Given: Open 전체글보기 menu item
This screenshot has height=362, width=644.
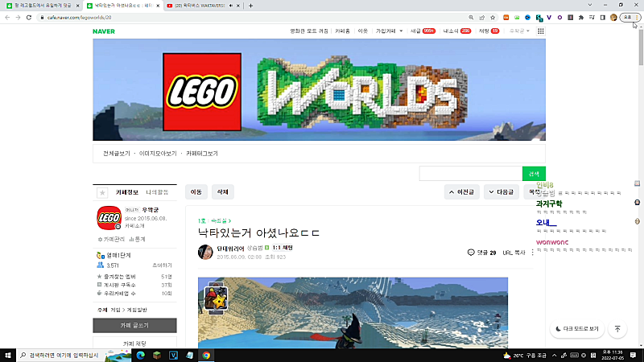Looking at the screenshot, I should point(116,154).
